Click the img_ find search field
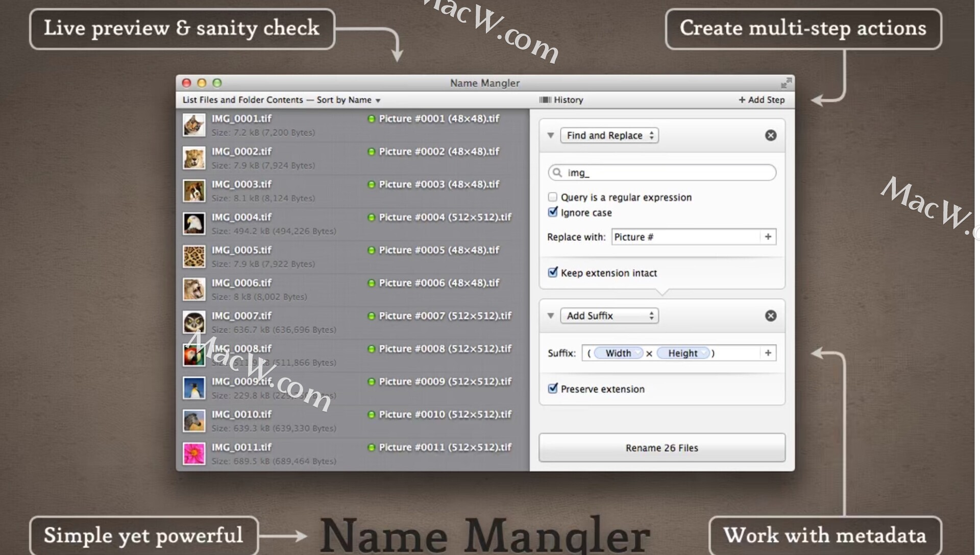 [x=662, y=173]
